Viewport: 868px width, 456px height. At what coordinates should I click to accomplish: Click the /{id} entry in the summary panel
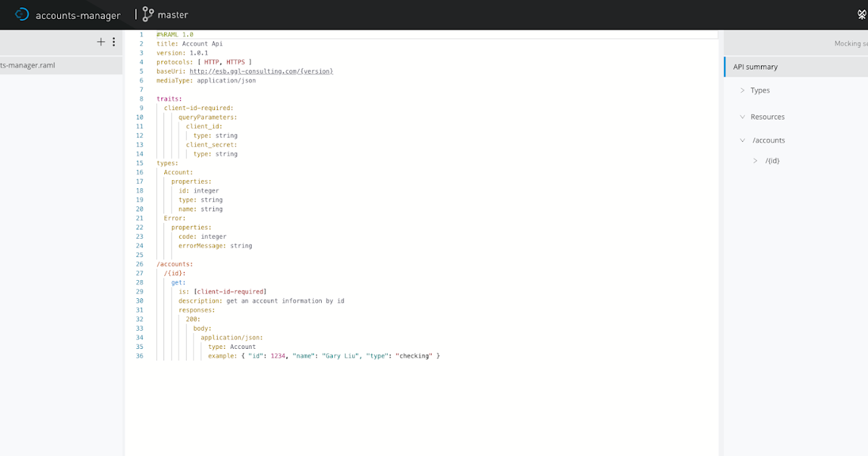[773, 161]
